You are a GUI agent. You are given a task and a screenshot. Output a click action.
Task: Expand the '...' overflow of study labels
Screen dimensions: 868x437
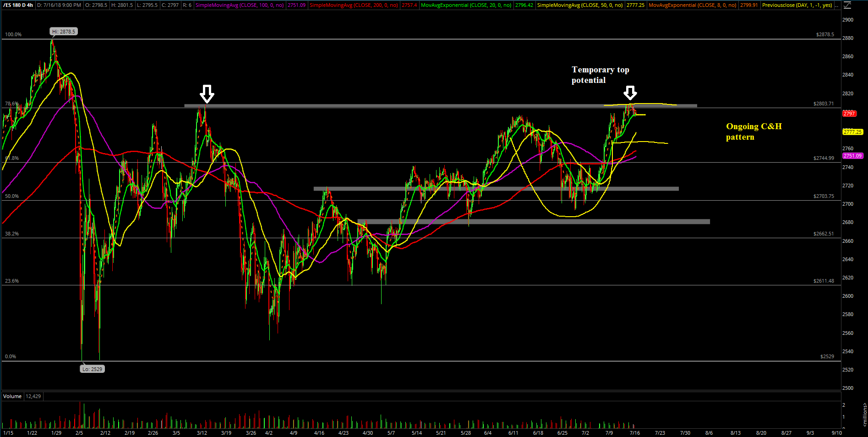coord(836,5)
